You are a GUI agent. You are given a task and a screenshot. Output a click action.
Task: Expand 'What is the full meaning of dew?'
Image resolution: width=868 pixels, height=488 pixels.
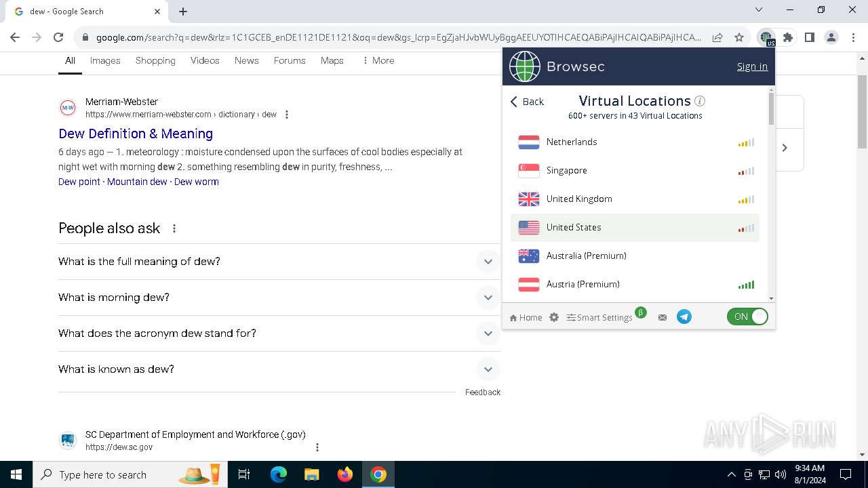coord(279,262)
